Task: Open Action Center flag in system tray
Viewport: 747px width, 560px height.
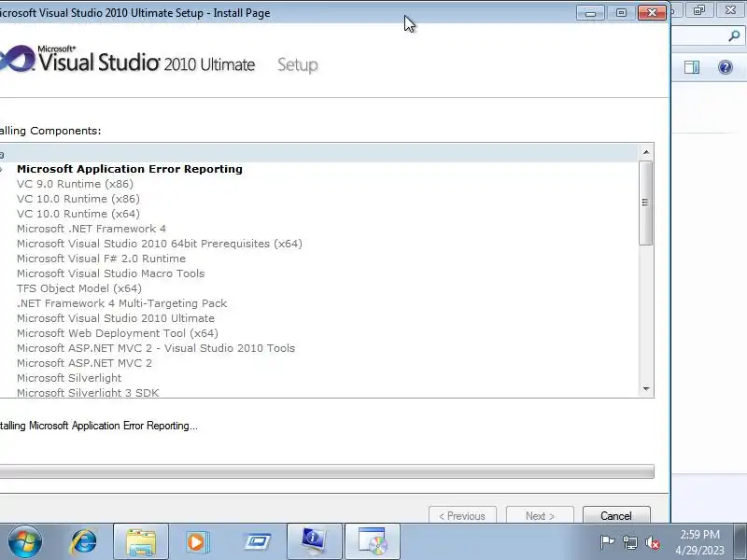Action: coord(607,542)
